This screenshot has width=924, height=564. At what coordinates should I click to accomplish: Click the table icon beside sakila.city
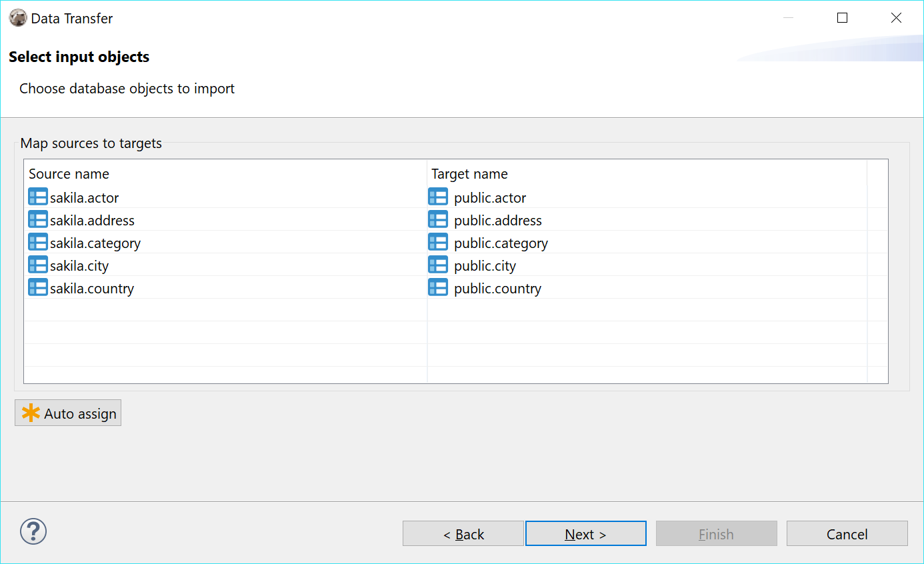tap(38, 265)
